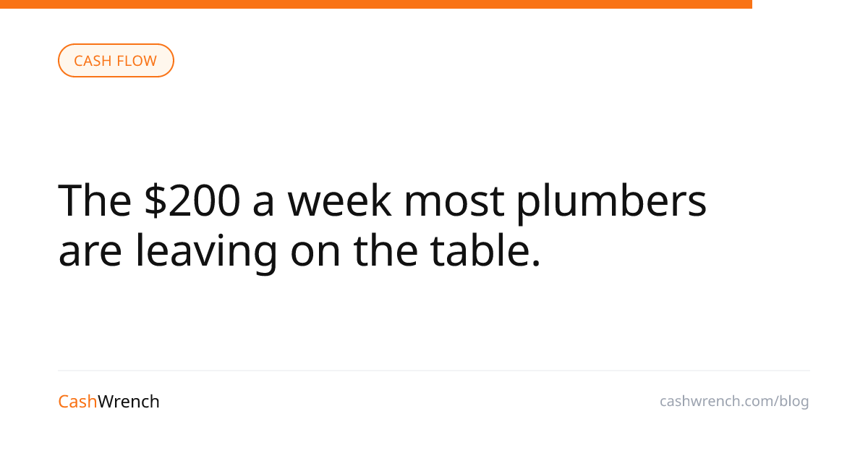The height and width of the screenshot is (456, 868).
Task: Click the word "leaving" in the headline
Action: point(206,251)
